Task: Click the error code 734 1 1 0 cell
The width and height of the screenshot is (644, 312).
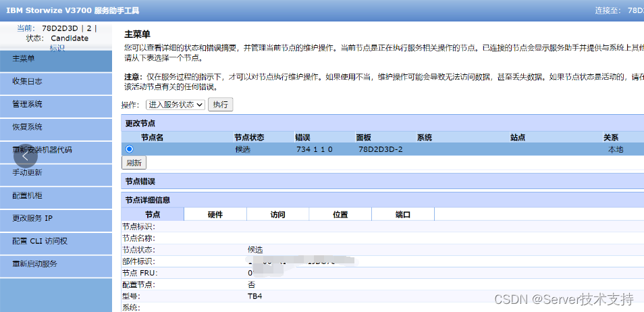Action: coord(314,150)
